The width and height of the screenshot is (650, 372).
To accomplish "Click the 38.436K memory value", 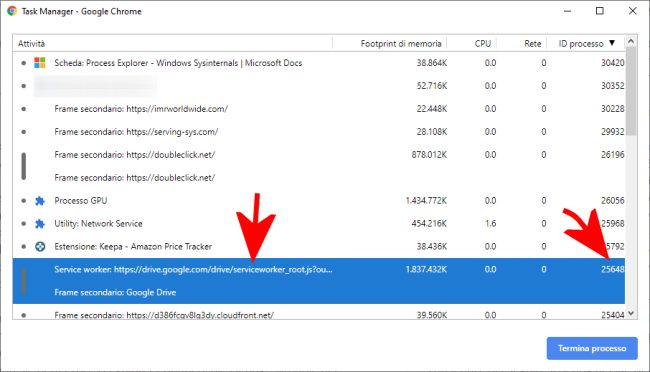I will pyautogui.click(x=432, y=247).
